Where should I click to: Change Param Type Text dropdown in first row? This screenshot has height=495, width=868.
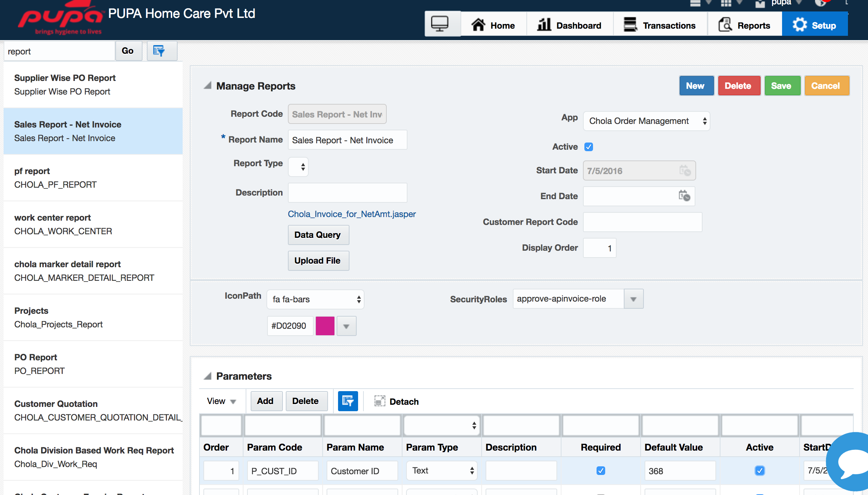point(442,471)
